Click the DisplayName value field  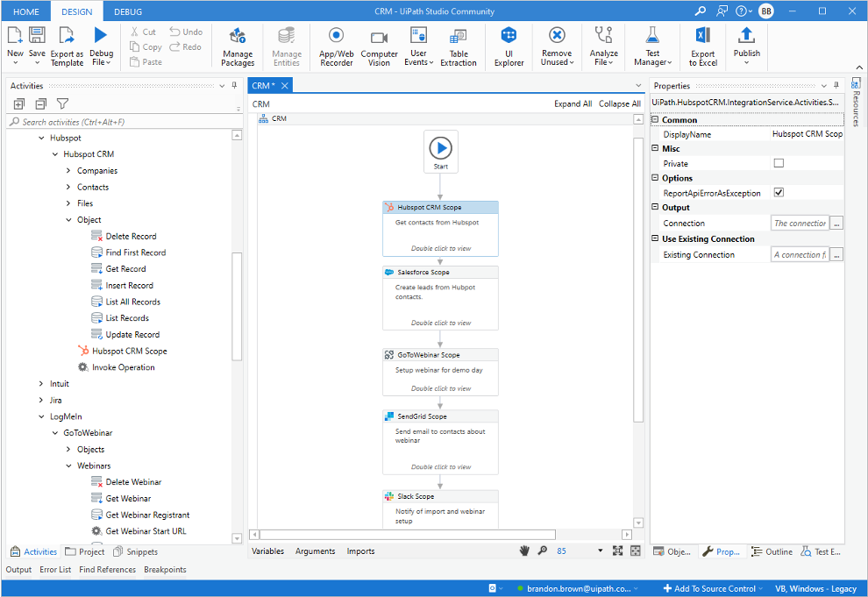point(808,134)
